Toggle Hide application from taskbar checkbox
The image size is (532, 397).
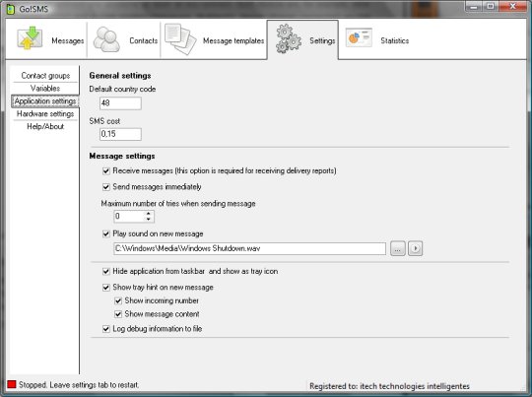click(x=106, y=271)
